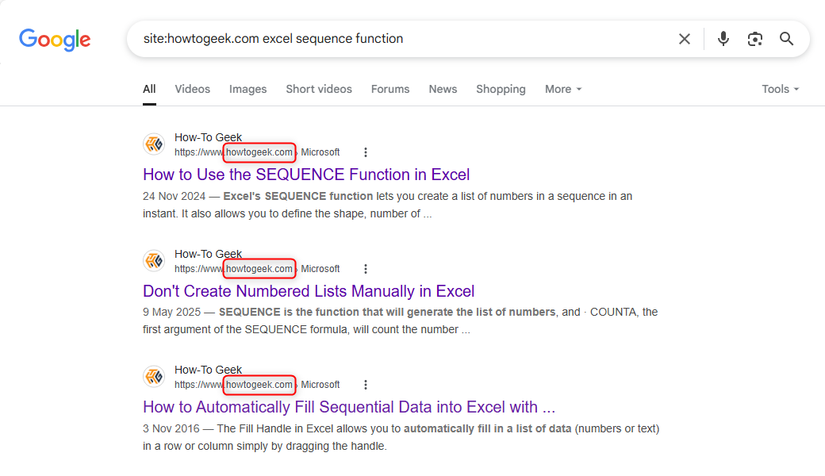
Task: Switch to the Short videos tab
Action: [x=318, y=89]
